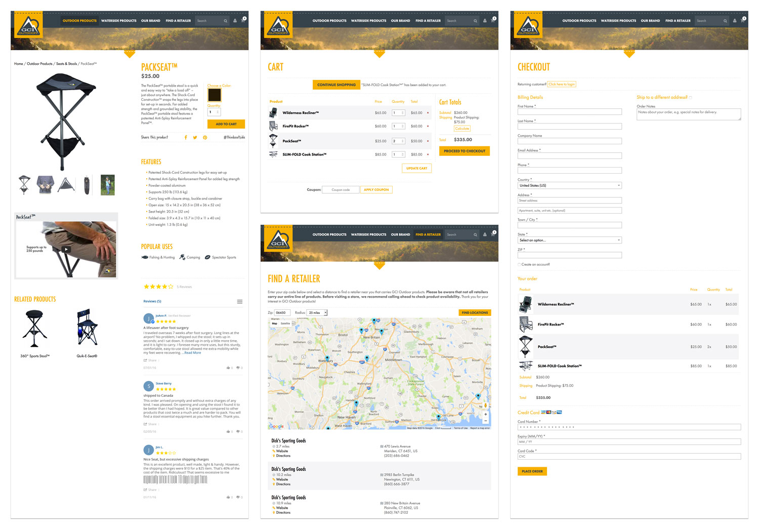The width and height of the screenshot is (759, 532).
Task: Open the Country dropdown showing United States (US)
Action: click(569, 186)
